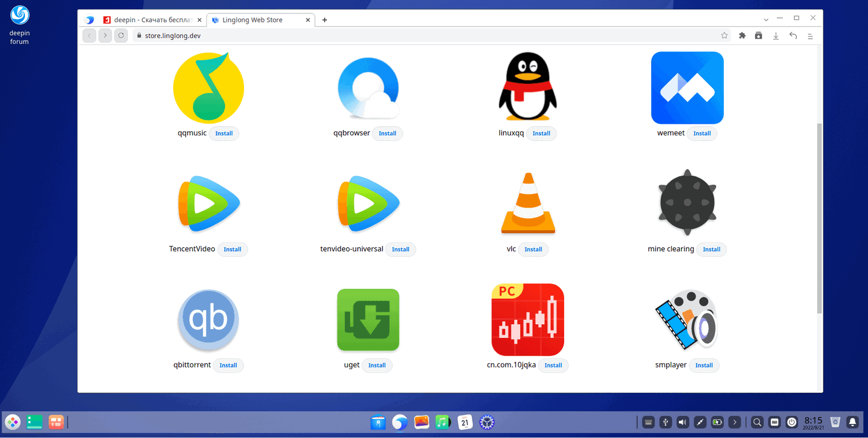Open the dock search magnifier

tap(757, 422)
